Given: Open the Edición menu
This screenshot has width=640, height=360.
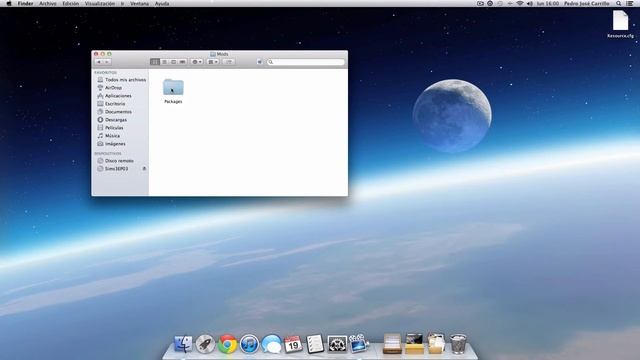Looking at the screenshot, I should pyautogui.click(x=71, y=3).
